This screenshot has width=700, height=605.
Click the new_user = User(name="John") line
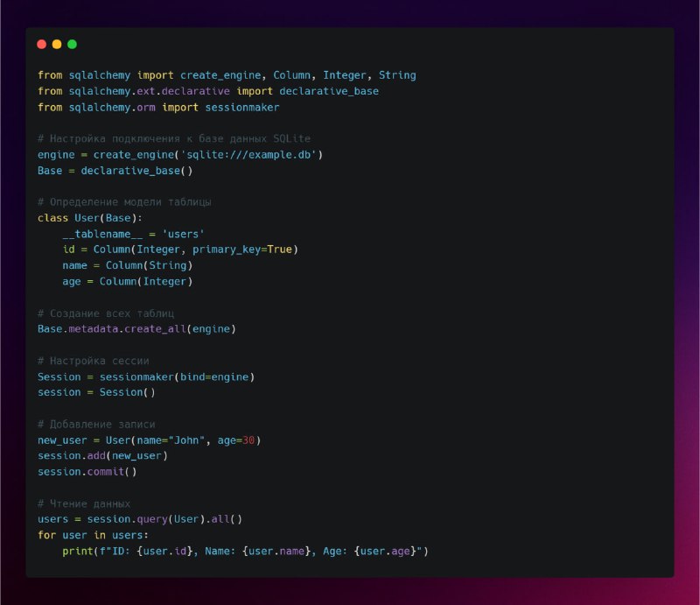pyautogui.click(x=149, y=440)
